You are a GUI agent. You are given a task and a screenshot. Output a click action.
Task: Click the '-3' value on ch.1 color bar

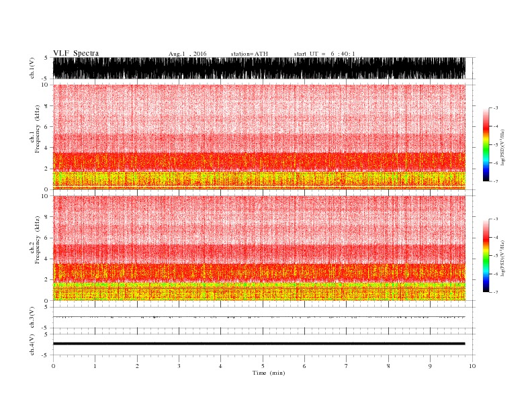(x=495, y=108)
